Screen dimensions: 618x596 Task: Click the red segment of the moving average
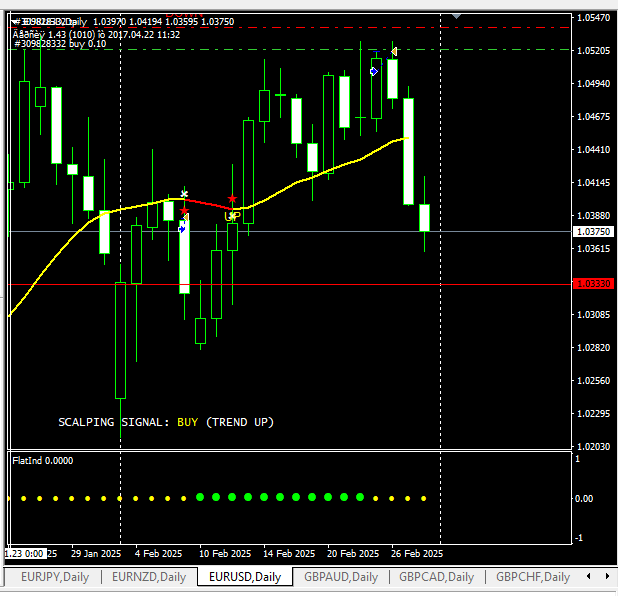click(x=209, y=204)
